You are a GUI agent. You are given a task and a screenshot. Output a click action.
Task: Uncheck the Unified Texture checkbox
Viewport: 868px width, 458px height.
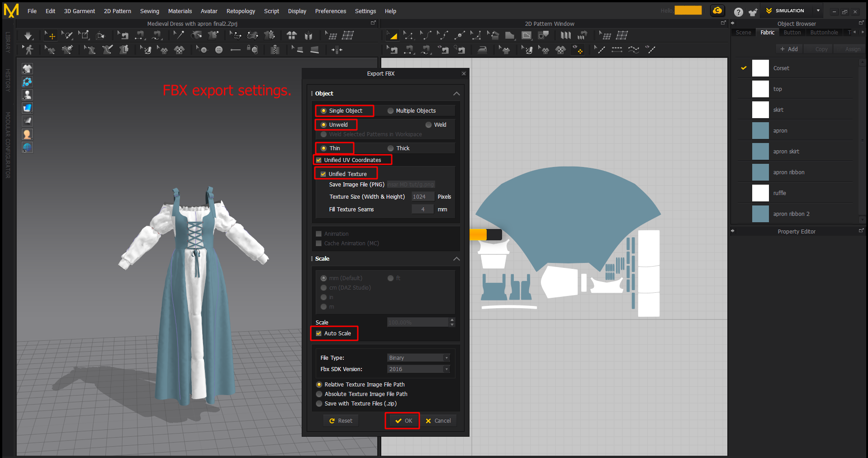[323, 174]
